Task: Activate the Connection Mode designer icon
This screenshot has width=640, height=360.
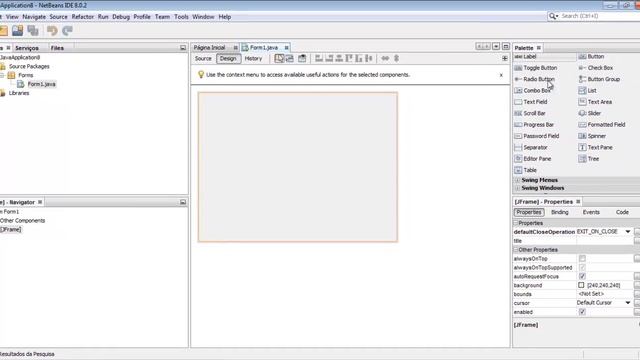Action: 289,58
